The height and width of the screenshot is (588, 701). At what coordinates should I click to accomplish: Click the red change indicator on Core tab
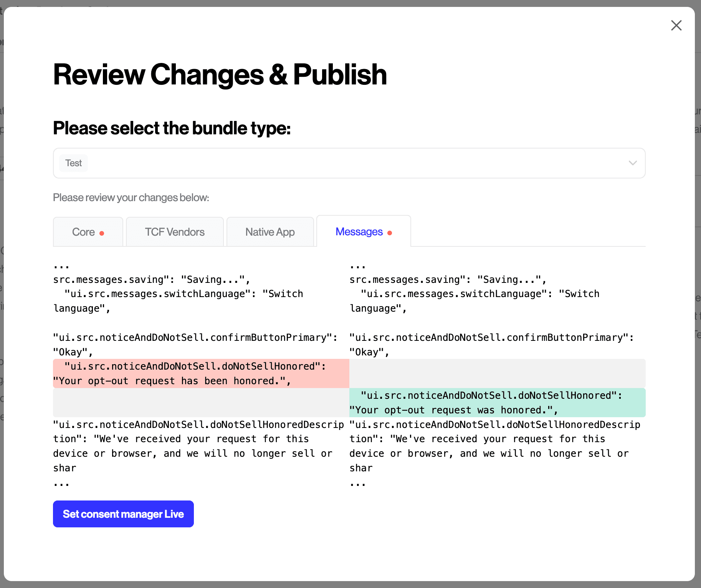point(102,233)
